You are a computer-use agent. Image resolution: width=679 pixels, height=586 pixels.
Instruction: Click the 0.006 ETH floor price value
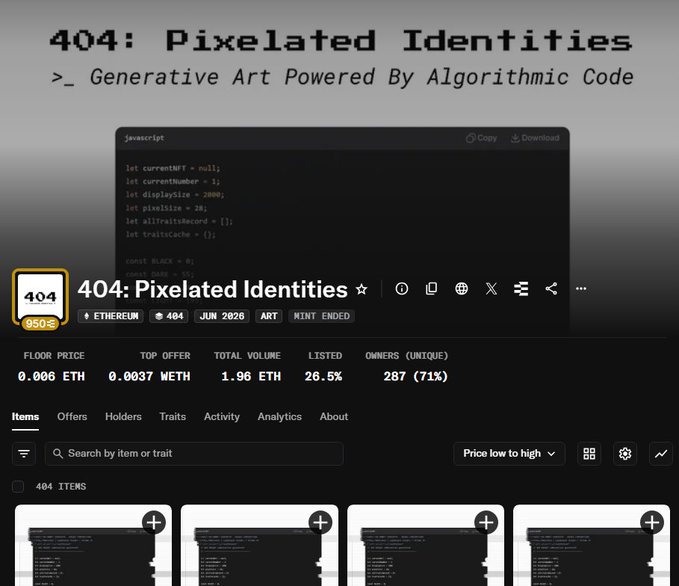click(x=51, y=376)
